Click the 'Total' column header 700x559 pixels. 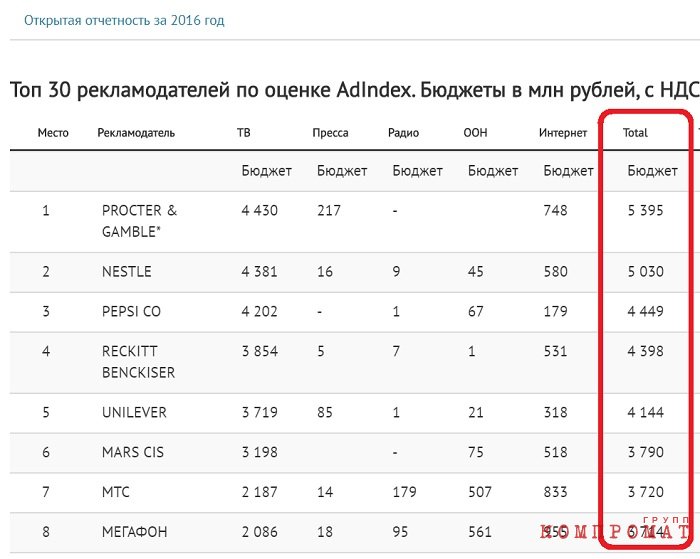point(635,133)
